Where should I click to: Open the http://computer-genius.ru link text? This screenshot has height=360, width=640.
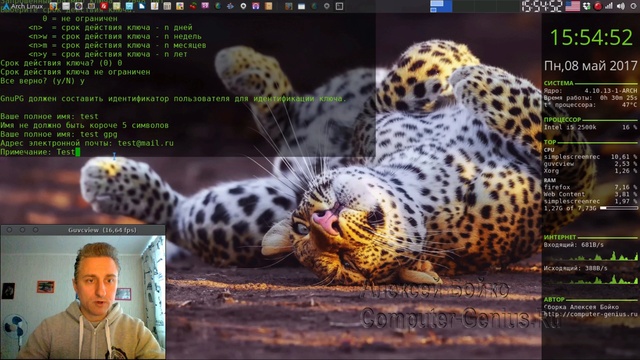(590, 314)
